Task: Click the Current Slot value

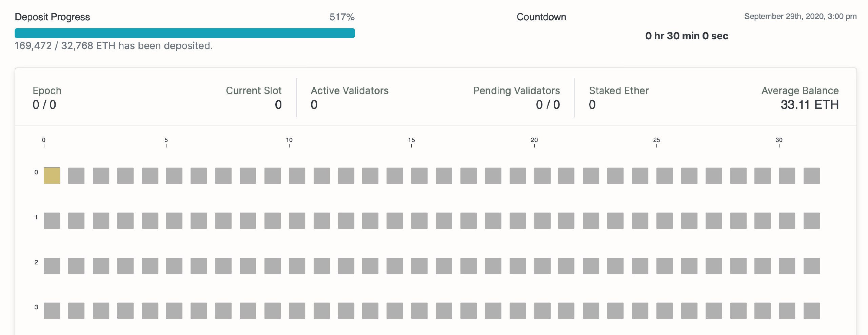Action: (x=278, y=105)
